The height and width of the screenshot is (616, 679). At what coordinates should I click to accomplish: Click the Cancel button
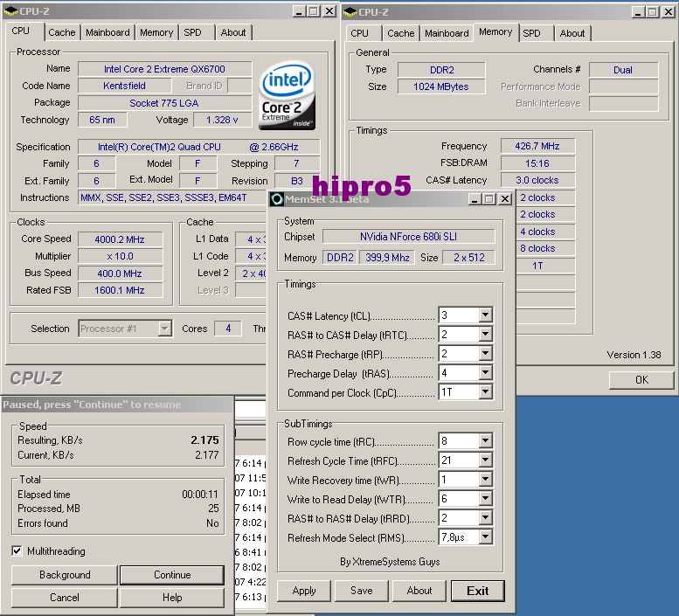point(65,598)
